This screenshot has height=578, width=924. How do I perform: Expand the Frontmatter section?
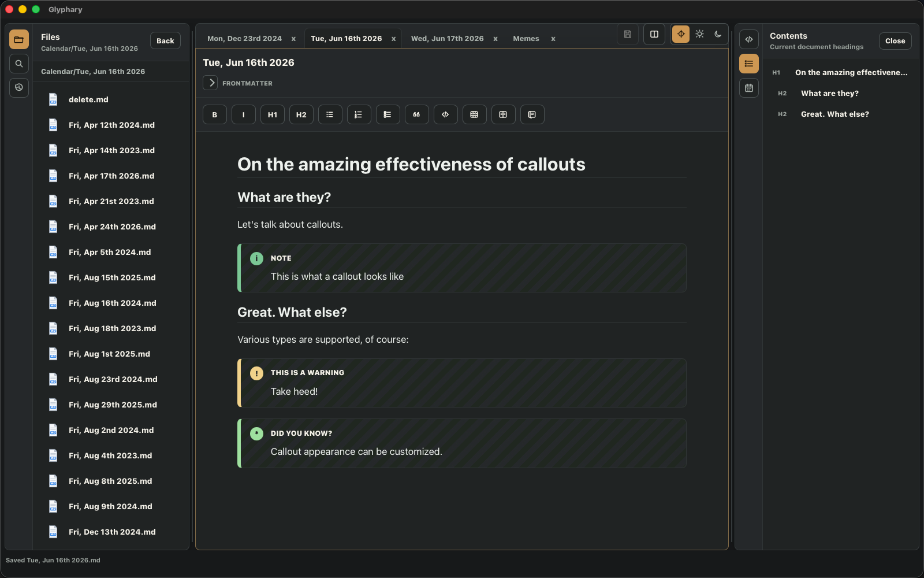point(211,83)
